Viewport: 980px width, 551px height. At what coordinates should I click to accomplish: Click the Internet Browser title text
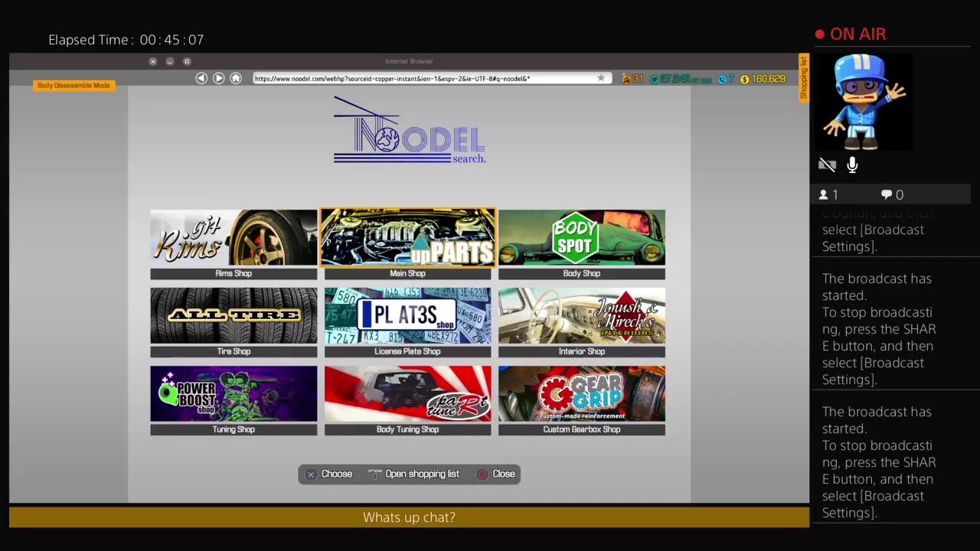[x=409, y=61]
